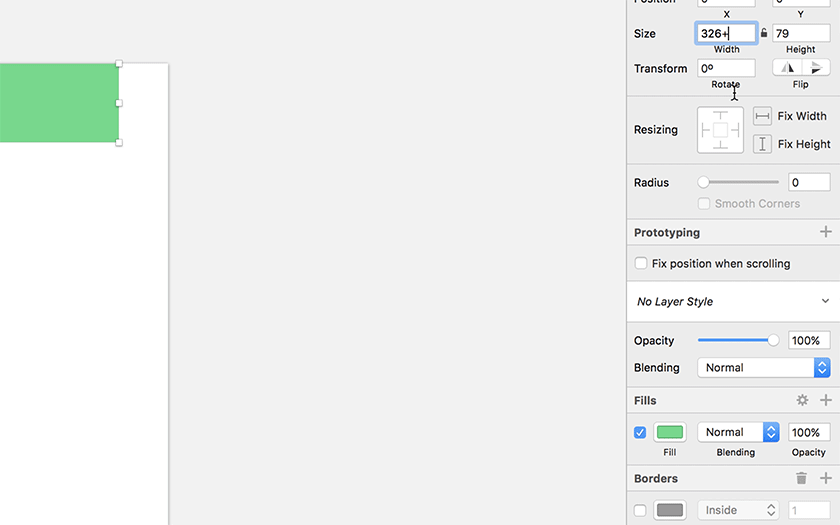Viewport: 840px width, 525px height.
Task: Open the border position Inside dropdown
Action: click(x=738, y=510)
